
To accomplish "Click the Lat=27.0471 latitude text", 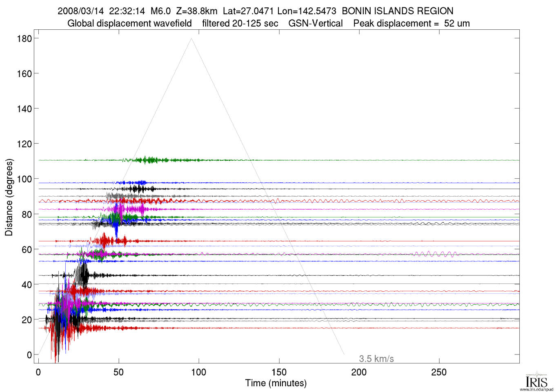I will pos(248,11).
